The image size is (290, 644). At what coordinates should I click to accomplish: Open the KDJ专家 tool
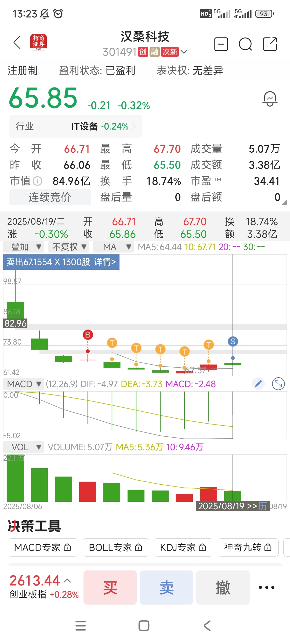click(x=183, y=547)
